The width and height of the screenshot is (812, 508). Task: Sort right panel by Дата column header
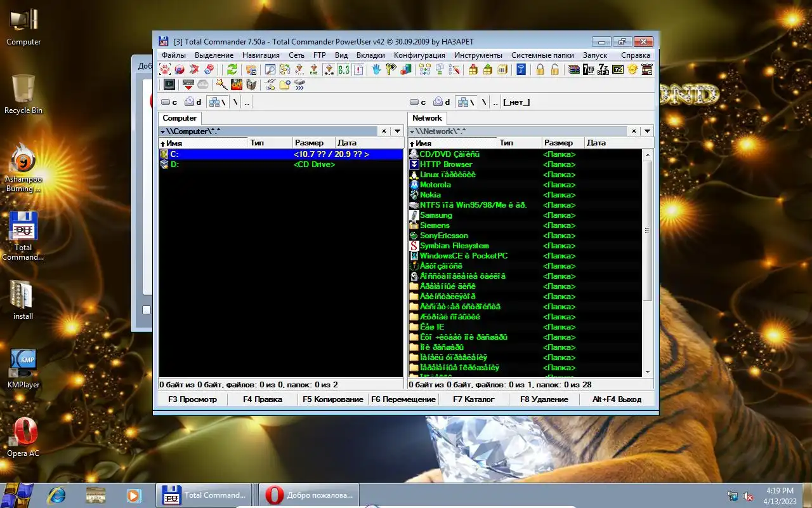click(612, 143)
